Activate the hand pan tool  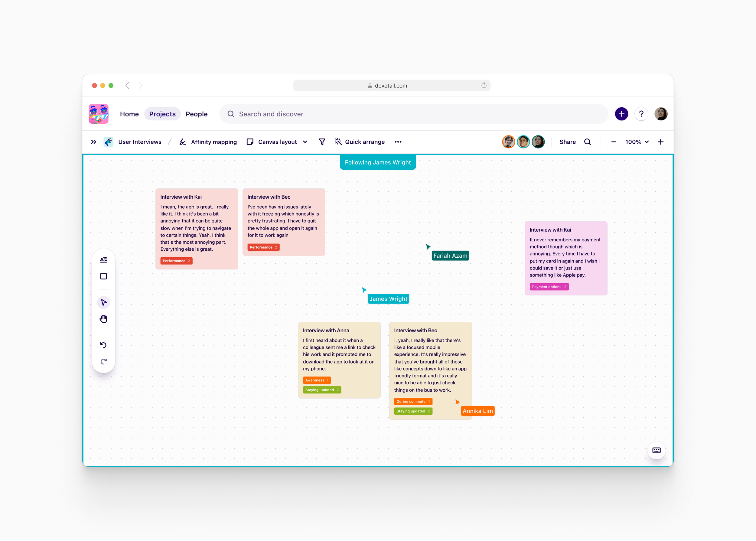tap(104, 319)
